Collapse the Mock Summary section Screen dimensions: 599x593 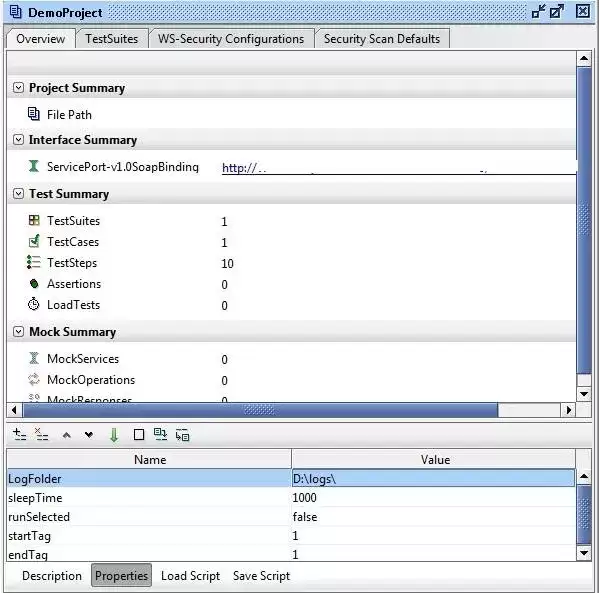(18, 332)
